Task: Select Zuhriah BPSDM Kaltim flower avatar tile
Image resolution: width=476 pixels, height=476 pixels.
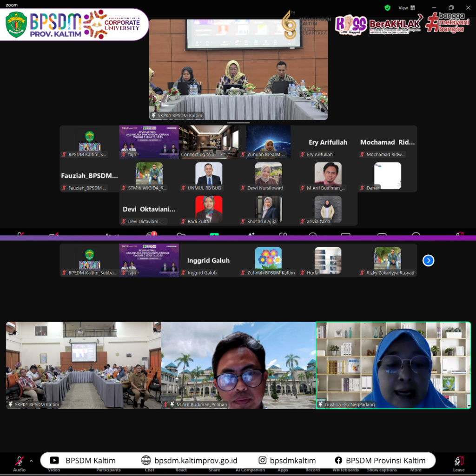Action: [x=268, y=260]
